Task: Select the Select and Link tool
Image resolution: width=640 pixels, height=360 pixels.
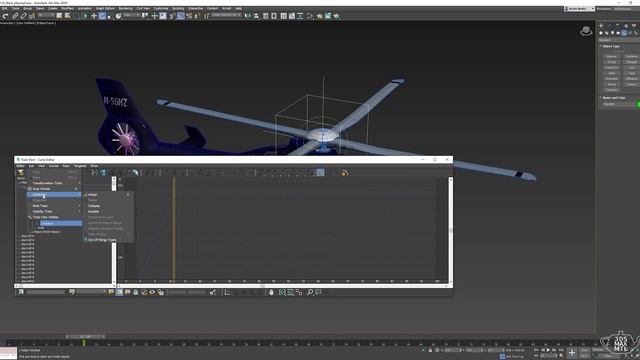Action: pyautogui.click(x=15, y=16)
